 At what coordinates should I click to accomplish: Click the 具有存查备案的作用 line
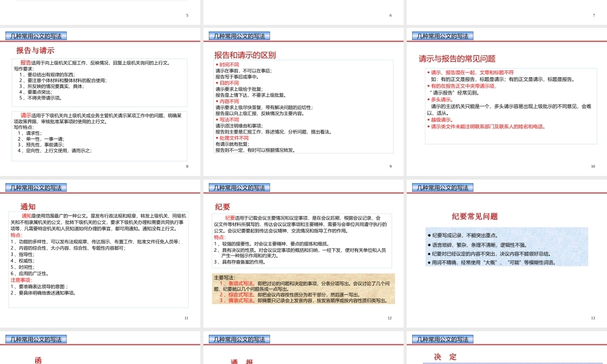pos(240,262)
